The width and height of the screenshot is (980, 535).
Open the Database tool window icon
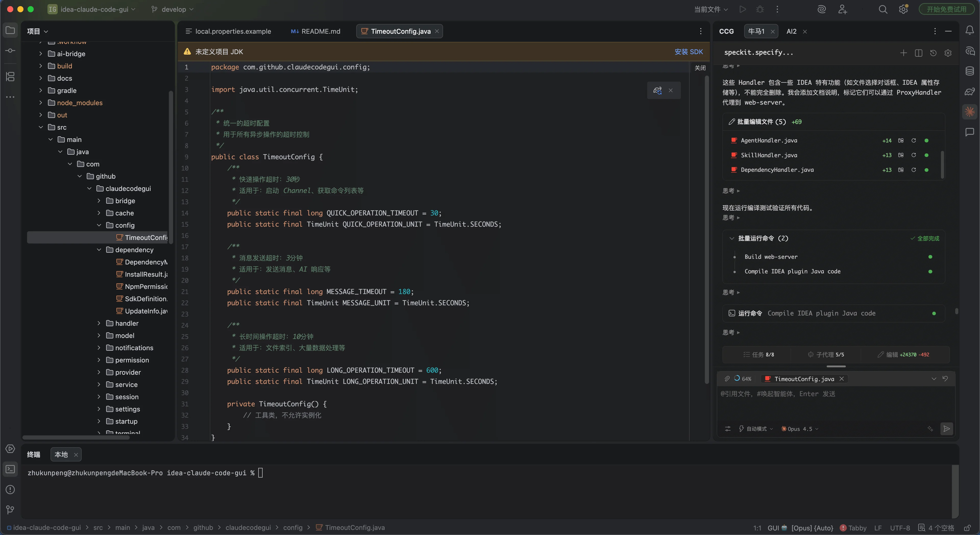coord(970,71)
